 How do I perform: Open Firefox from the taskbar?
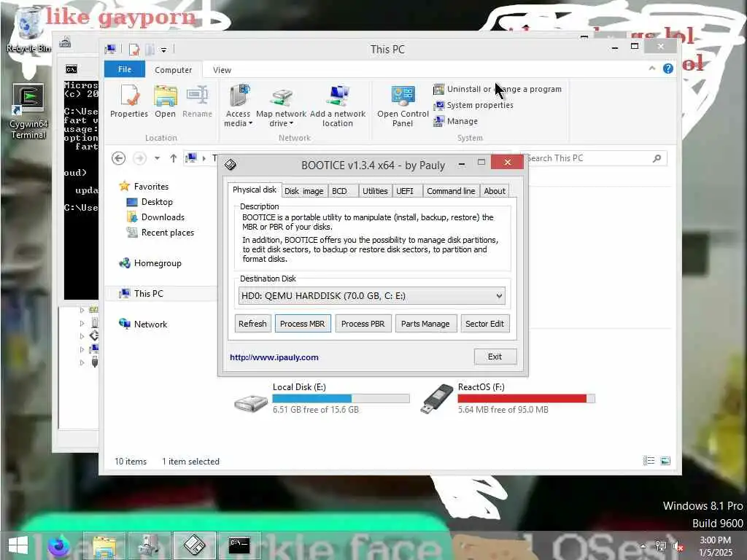click(59, 545)
